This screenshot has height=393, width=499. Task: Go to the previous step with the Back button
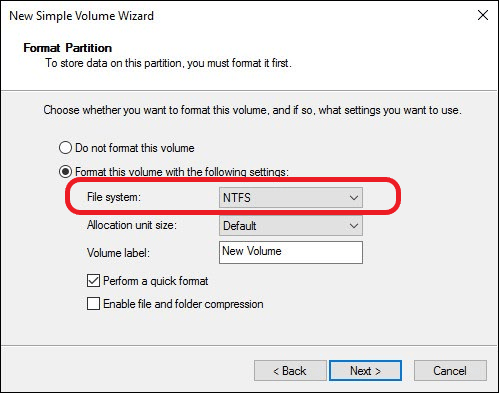[290, 371]
